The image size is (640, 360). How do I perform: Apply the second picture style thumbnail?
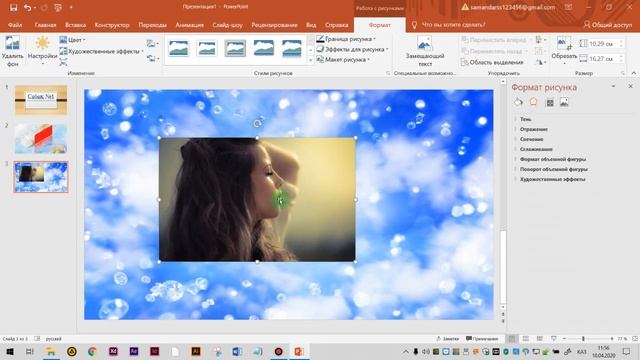pos(207,49)
